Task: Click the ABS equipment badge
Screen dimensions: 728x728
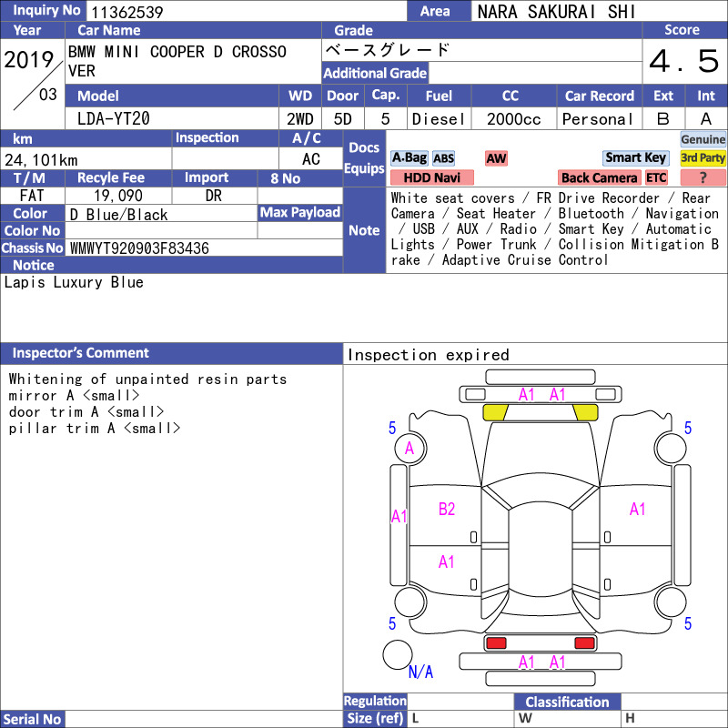Action: [443, 158]
